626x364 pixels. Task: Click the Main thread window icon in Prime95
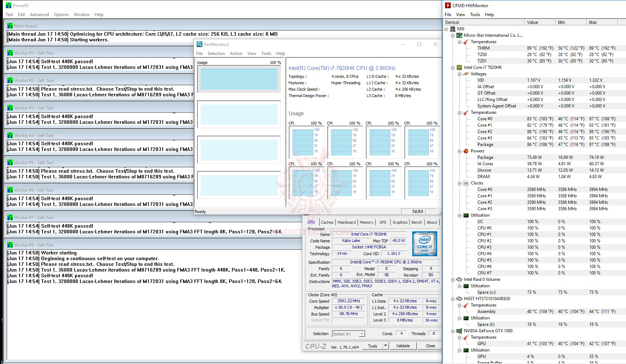pos(10,26)
